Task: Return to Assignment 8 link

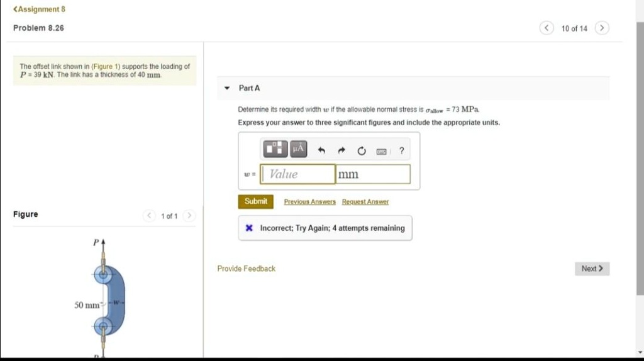Action: (x=39, y=9)
